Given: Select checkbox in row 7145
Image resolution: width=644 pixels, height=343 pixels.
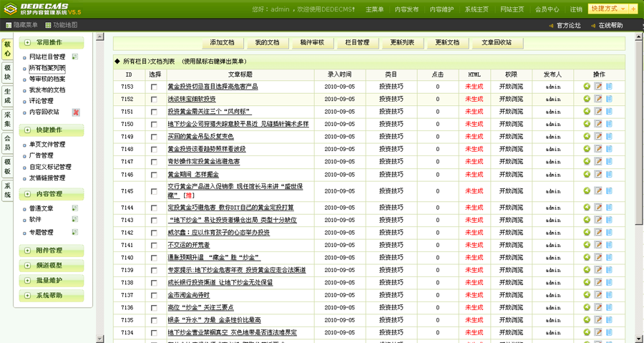Looking at the screenshot, I should pyautogui.click(x=154, y=191).
